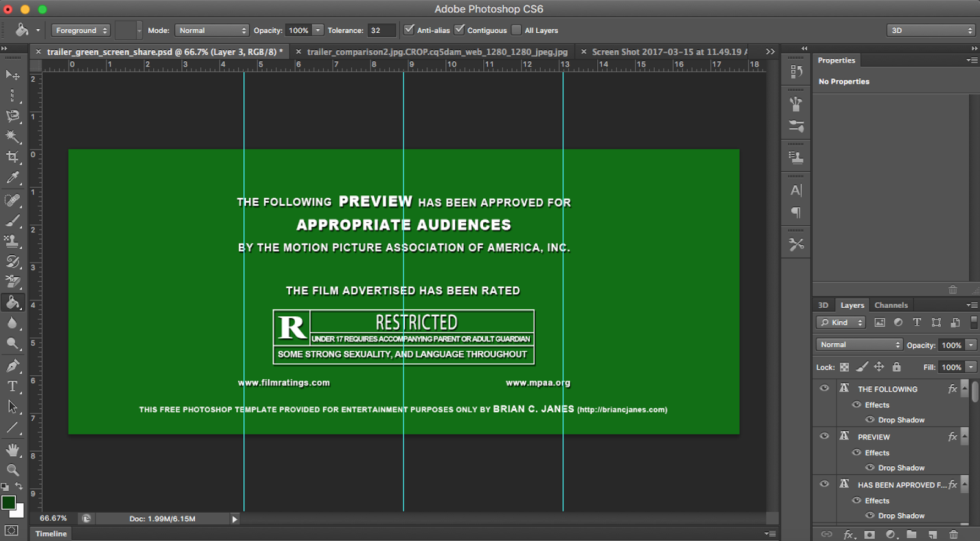Open options bar Opacity slider arrow
This screenshot has height=541, width=980.
(318, 30)
